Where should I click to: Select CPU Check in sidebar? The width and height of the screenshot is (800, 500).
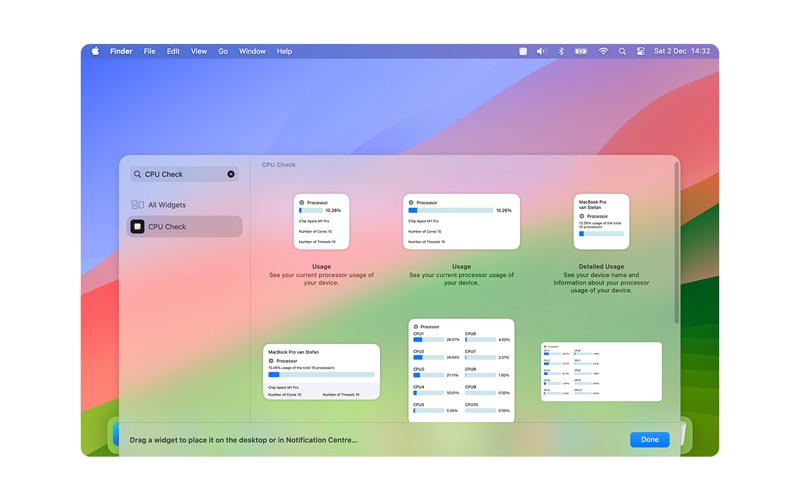tap(184, 227)
